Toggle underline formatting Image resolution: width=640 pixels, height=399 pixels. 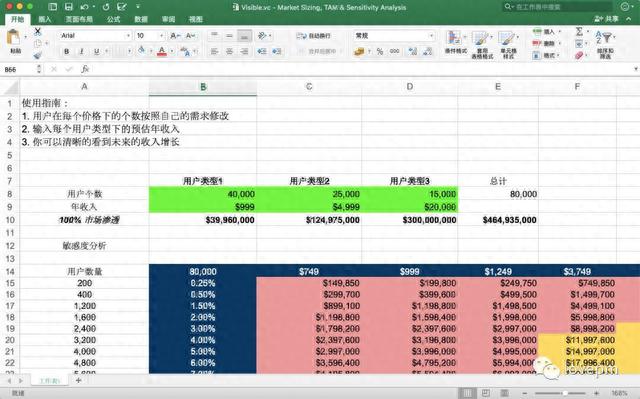pyautogui.click(x=97, y=51)
